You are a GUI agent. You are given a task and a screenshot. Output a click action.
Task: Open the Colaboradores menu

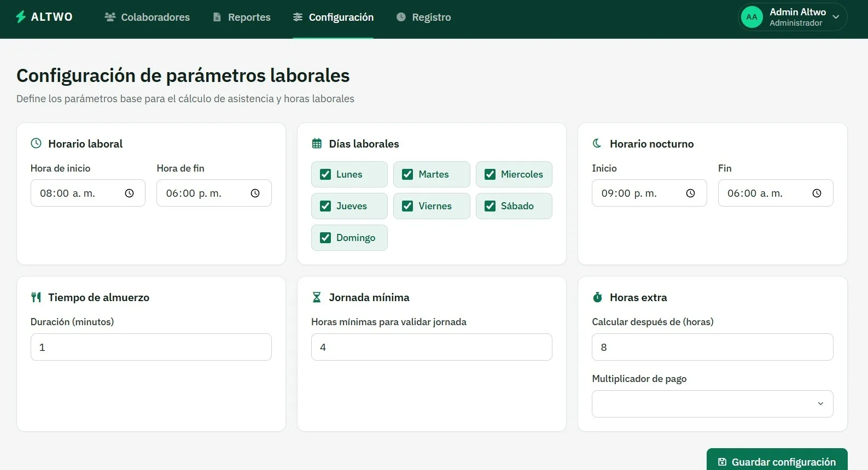point(147,17)
